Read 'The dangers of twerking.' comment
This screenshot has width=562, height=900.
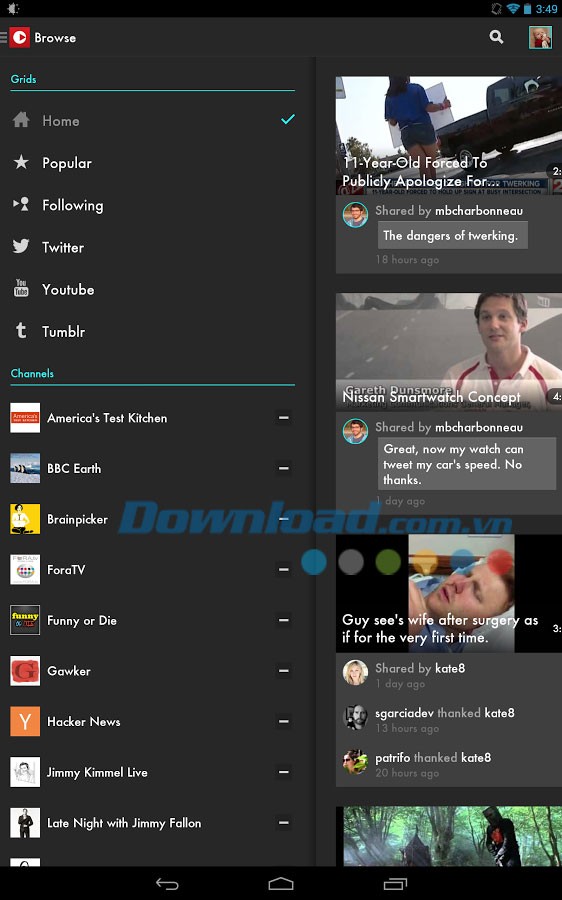tap(451, 235)
